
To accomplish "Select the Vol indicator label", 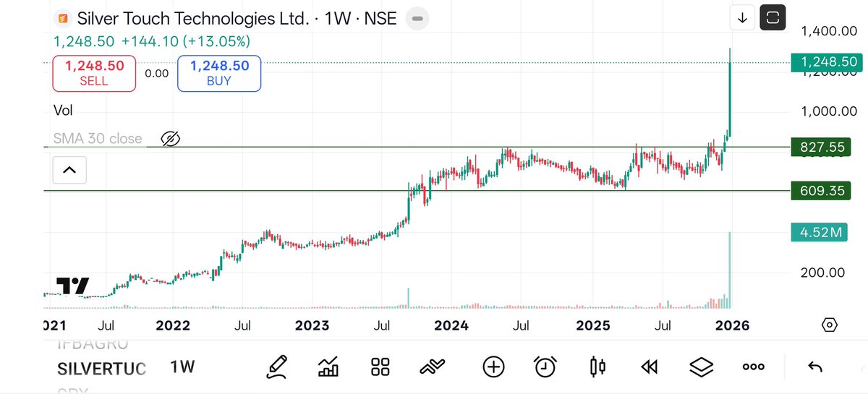I will 63,111.
